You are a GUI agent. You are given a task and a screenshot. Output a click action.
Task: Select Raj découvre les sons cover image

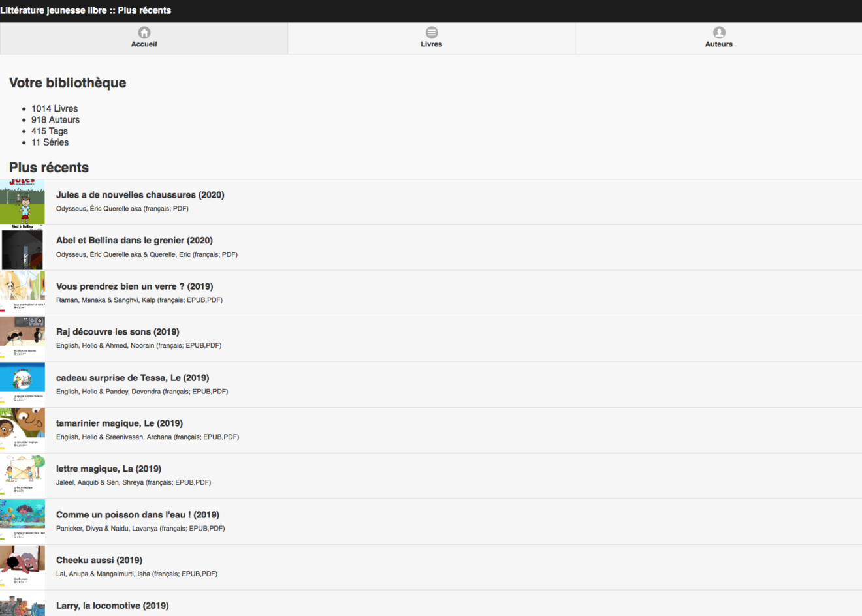pyautogui.click(x=23, y=339)
